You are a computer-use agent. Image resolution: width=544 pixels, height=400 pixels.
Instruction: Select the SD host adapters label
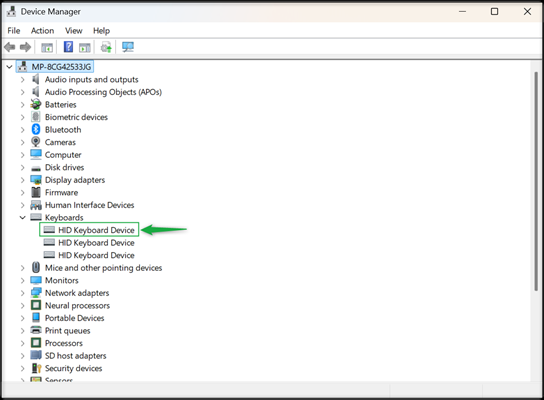point(76,356)
